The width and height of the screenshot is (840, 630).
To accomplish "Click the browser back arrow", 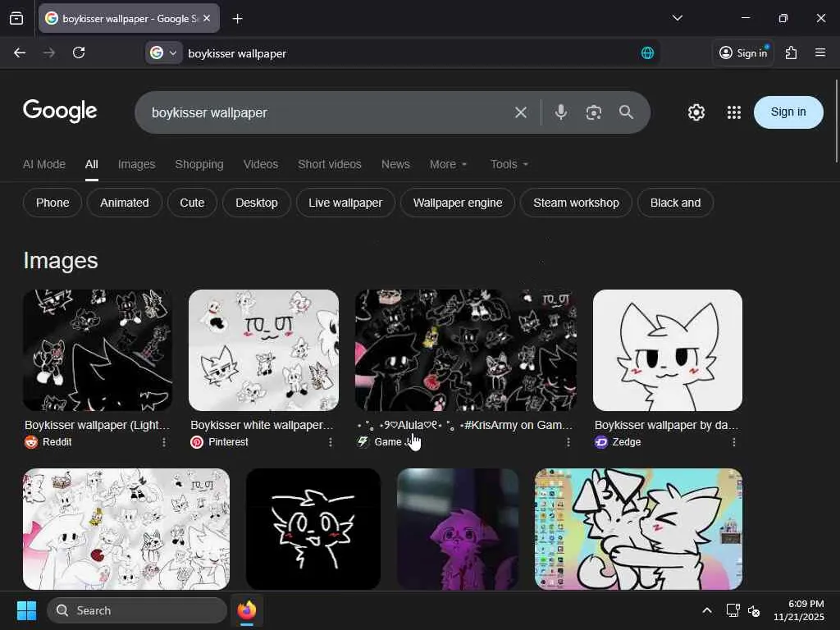I will click(x=20, y=52).
